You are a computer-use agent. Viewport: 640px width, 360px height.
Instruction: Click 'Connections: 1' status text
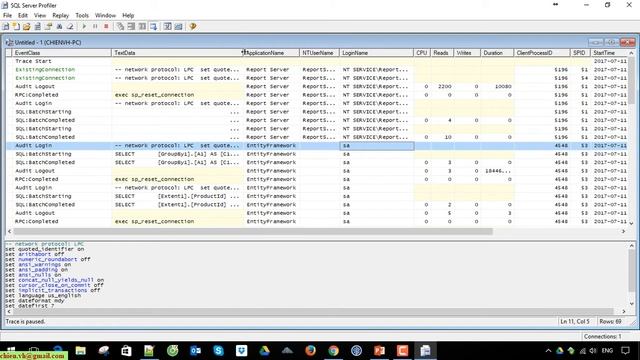pos(602,337)
